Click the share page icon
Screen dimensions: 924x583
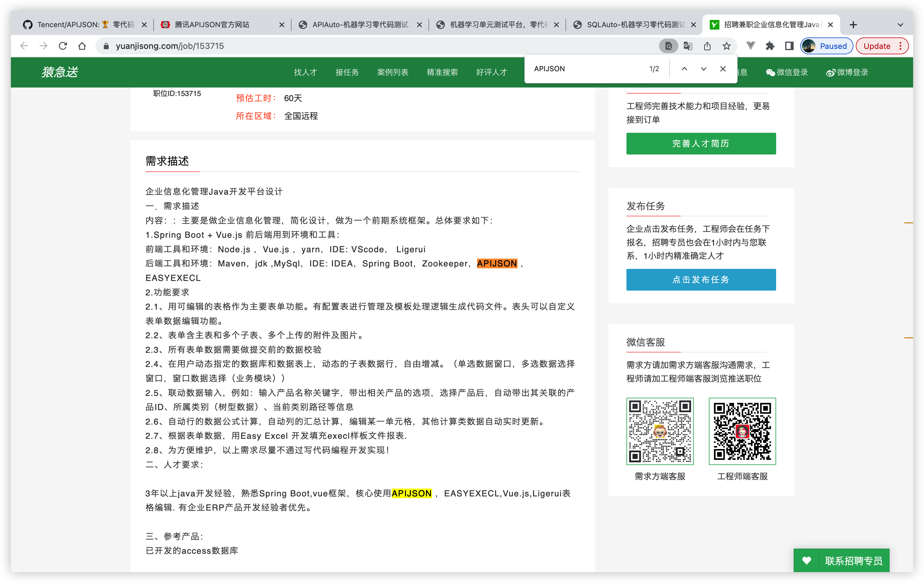[707, 46]
